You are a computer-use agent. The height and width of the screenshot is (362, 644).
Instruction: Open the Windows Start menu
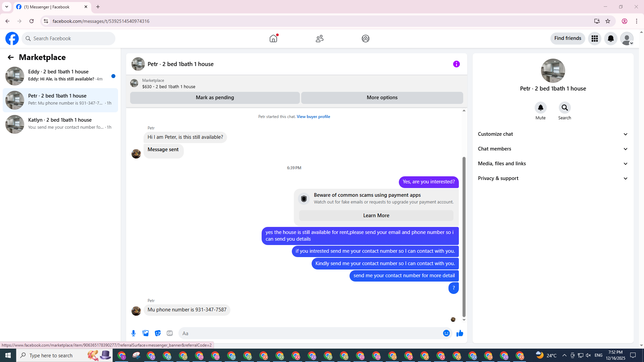pos(8,355)
